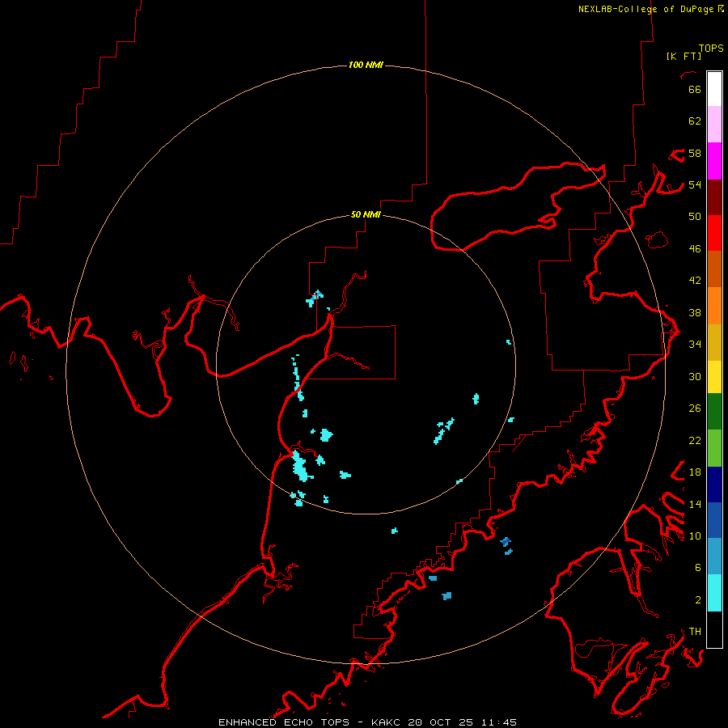Click the white 66 K FT color swatch

pyautogui.click(x=714, y=89)
